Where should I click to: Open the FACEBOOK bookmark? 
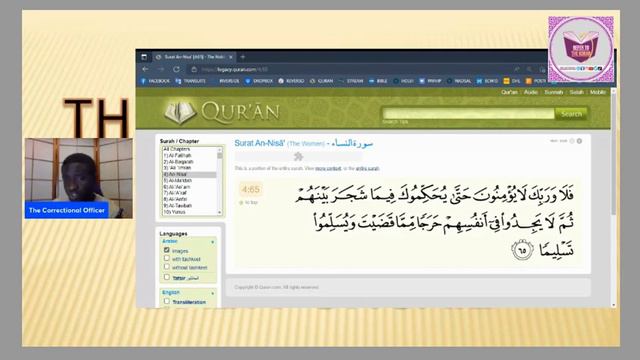click(x=155, y=81)
